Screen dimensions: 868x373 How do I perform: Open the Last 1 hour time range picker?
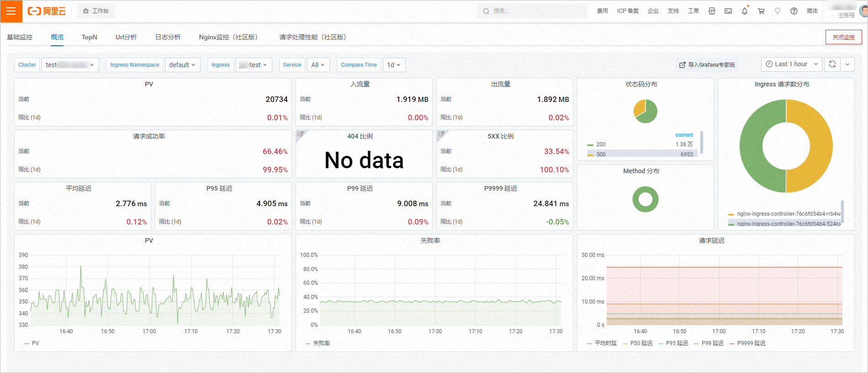pos(792,64)
